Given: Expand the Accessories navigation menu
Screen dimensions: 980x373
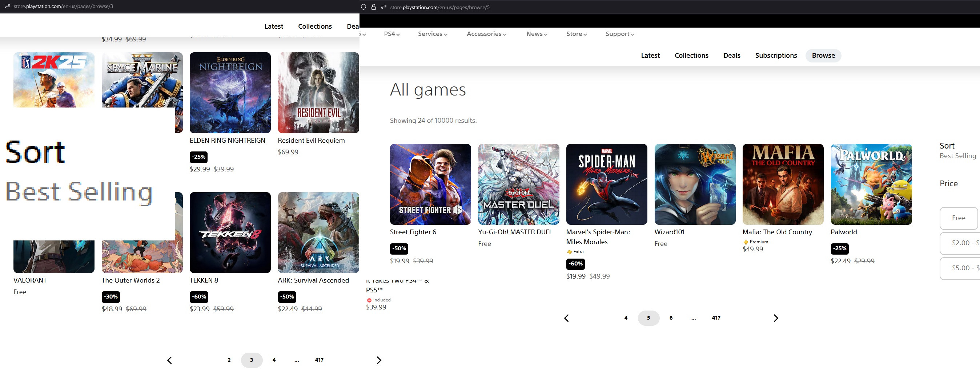Looking at the screenshot, I should pos(486,34).
